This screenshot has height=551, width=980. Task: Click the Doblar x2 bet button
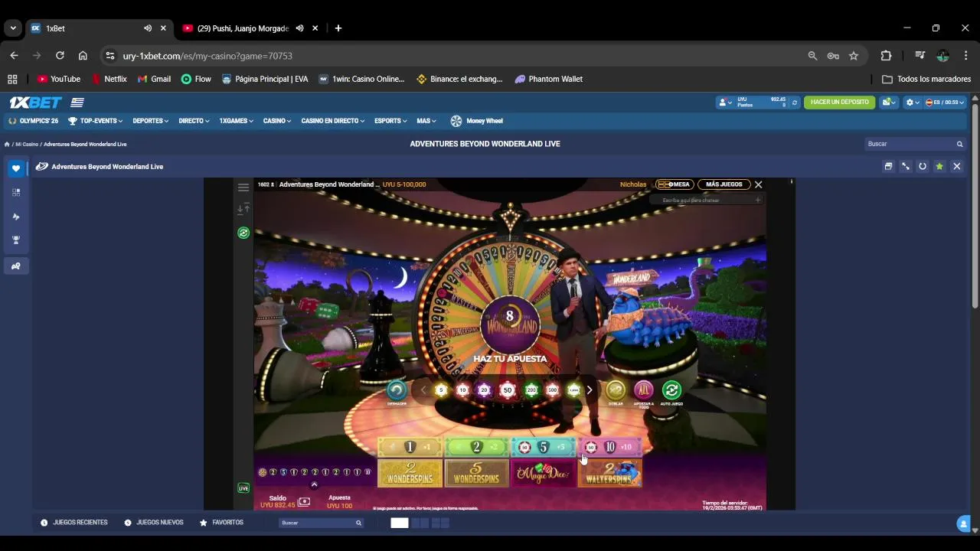point(616,390)
